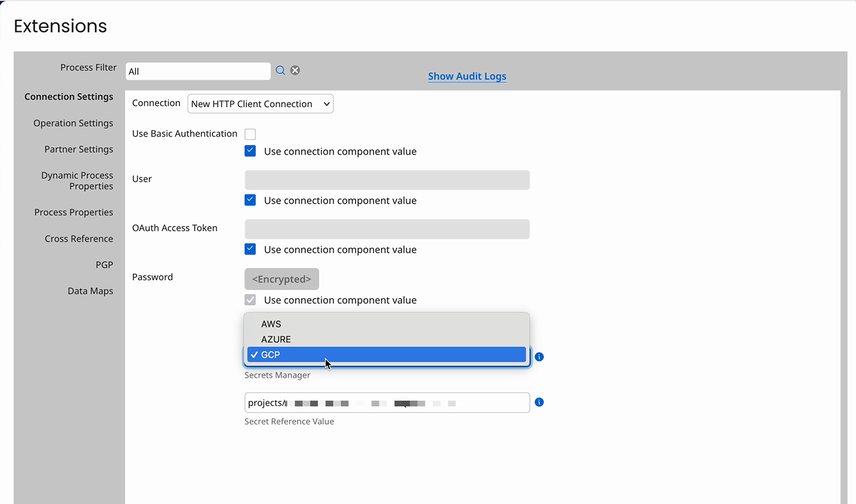Clear the Process Filter using the X icon
The height and width of the screenshot is (504, 856).
pos(295,70)
